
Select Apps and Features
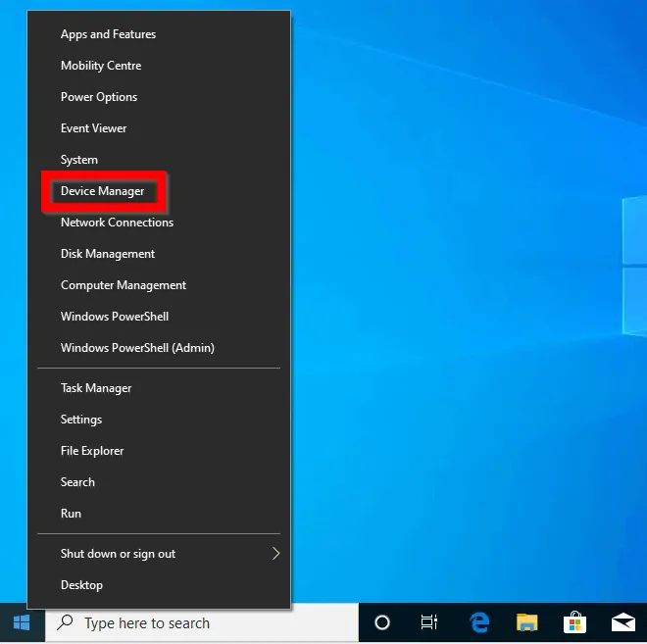[108, 34]
